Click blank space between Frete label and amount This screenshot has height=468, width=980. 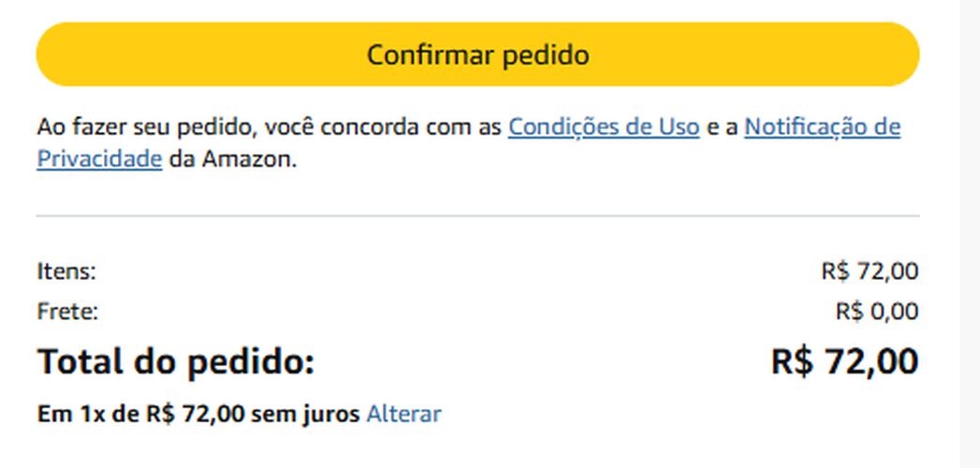click(x=468, y=311)
